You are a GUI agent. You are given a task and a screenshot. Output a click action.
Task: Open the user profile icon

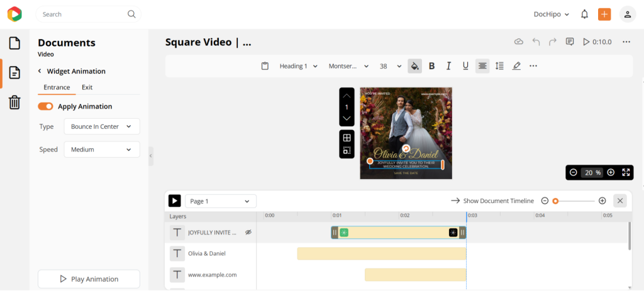point(628,14)
